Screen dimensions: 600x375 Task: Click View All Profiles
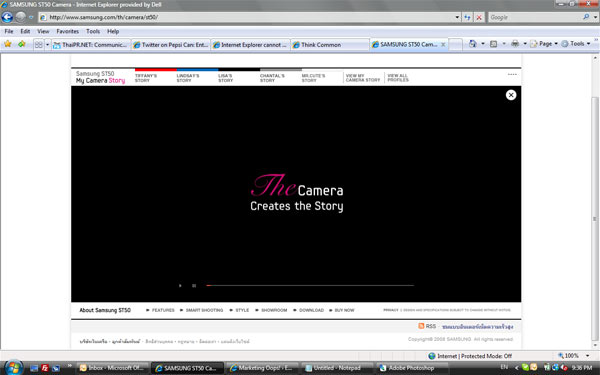pos(398,78)
